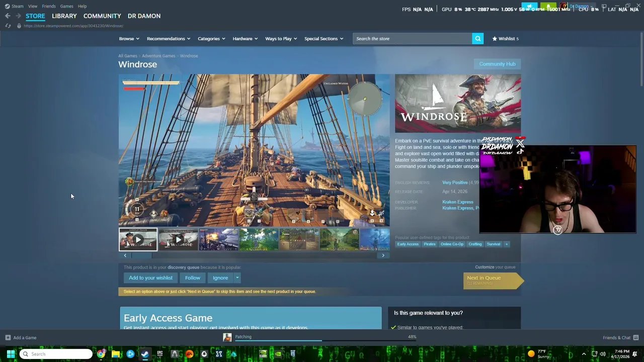The width and height of the screenshot is (644, 362).
Task: Open Kraken Express developer link
Action: (457, 202)
